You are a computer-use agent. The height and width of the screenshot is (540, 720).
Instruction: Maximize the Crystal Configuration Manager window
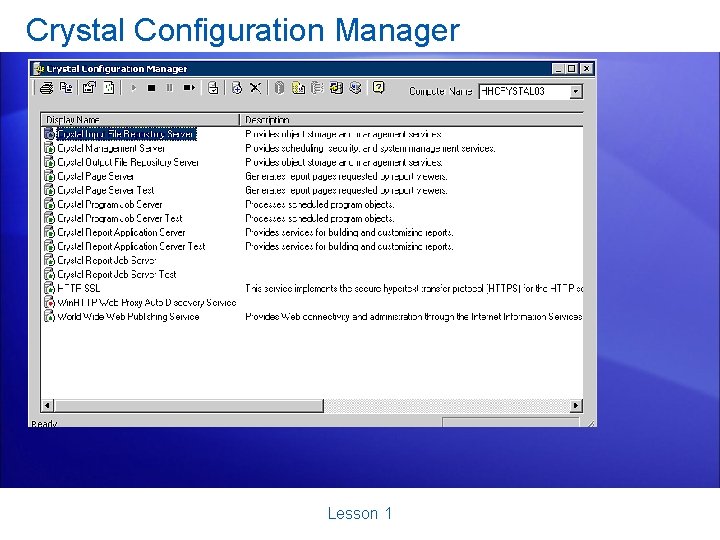click(572, 69)
